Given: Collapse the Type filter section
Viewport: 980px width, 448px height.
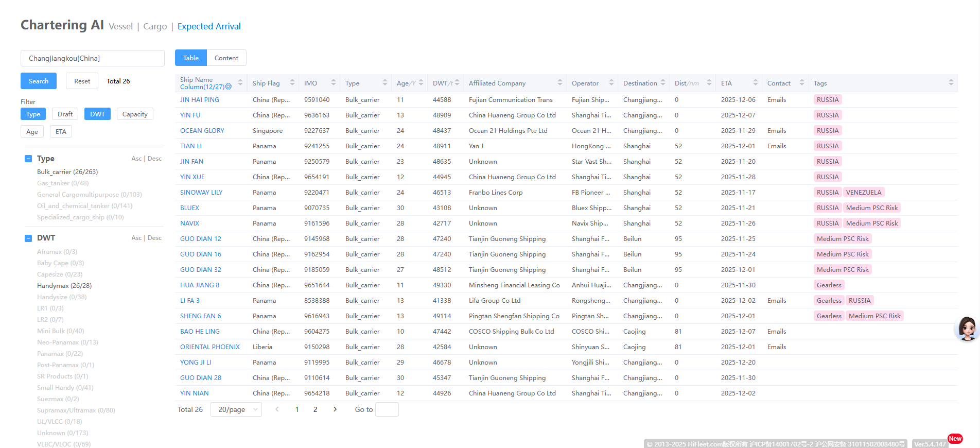Looking at the screenshot, I should pyautogui.click(x=28, y=159).
